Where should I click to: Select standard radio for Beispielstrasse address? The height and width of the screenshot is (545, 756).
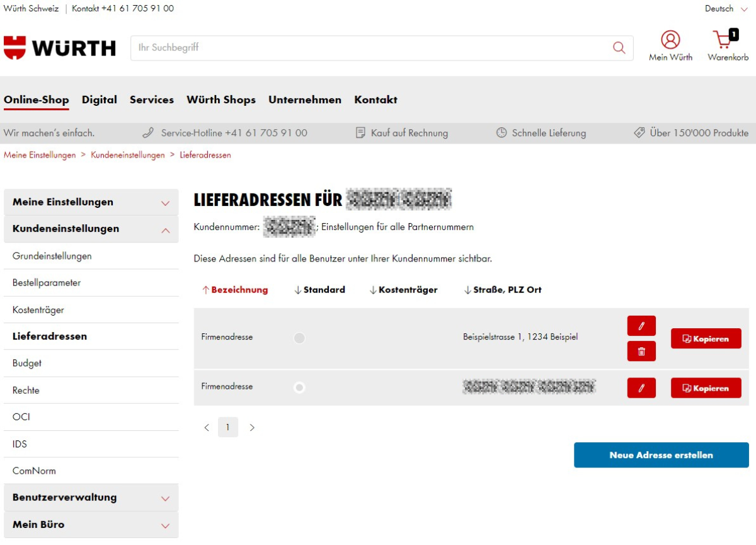pyautogui.click(x=299, y=338)
